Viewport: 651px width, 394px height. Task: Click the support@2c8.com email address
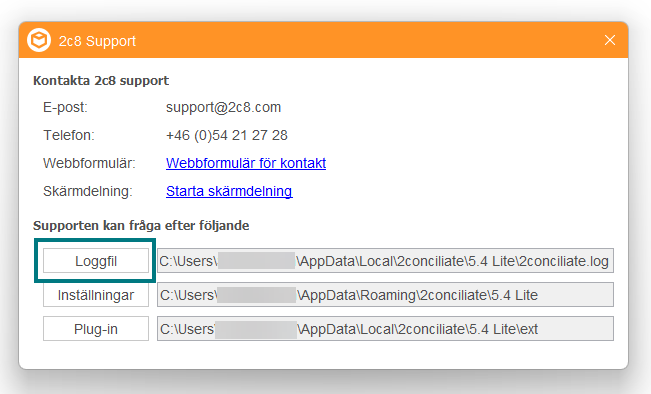click(223, 107)
